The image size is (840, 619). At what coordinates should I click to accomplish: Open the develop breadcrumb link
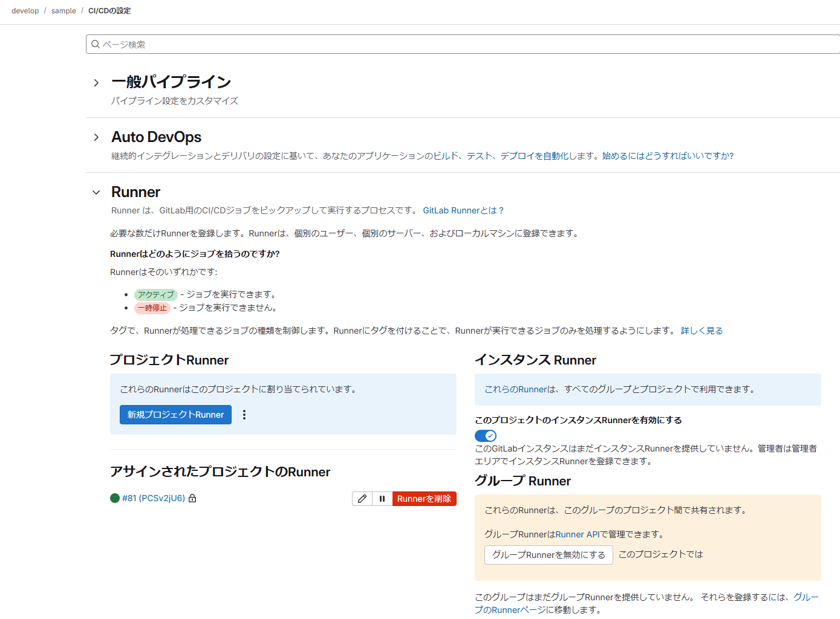25,10
